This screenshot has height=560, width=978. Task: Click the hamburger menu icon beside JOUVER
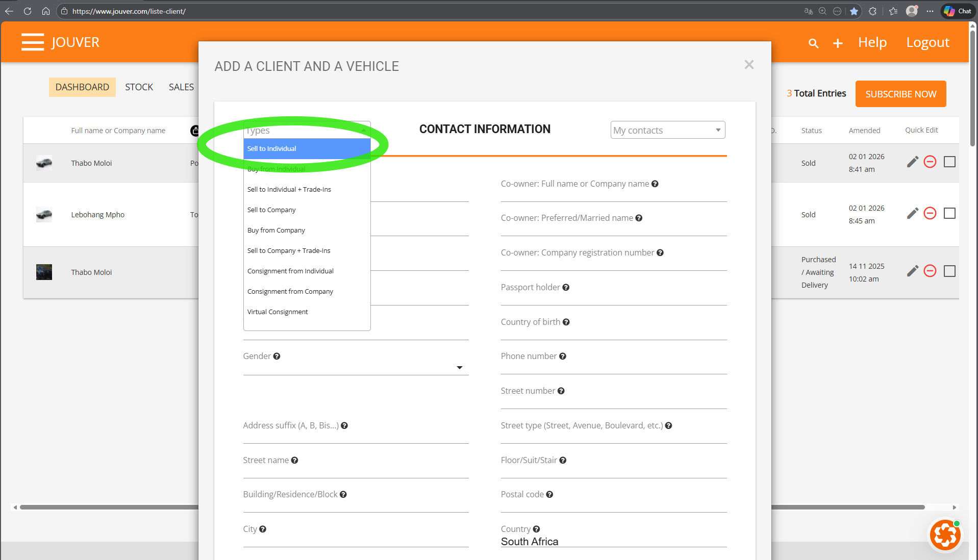tap(33, 42)
